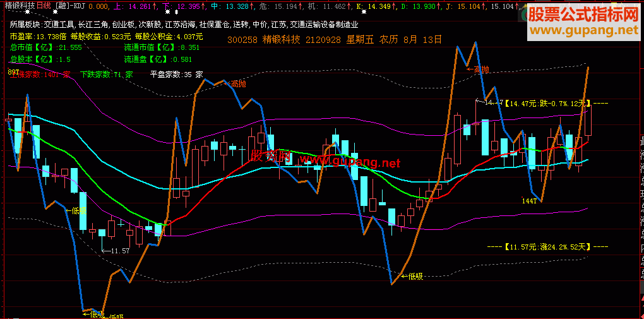Select the 日线 period label
The image size is (644, 319).
point(44,6)
